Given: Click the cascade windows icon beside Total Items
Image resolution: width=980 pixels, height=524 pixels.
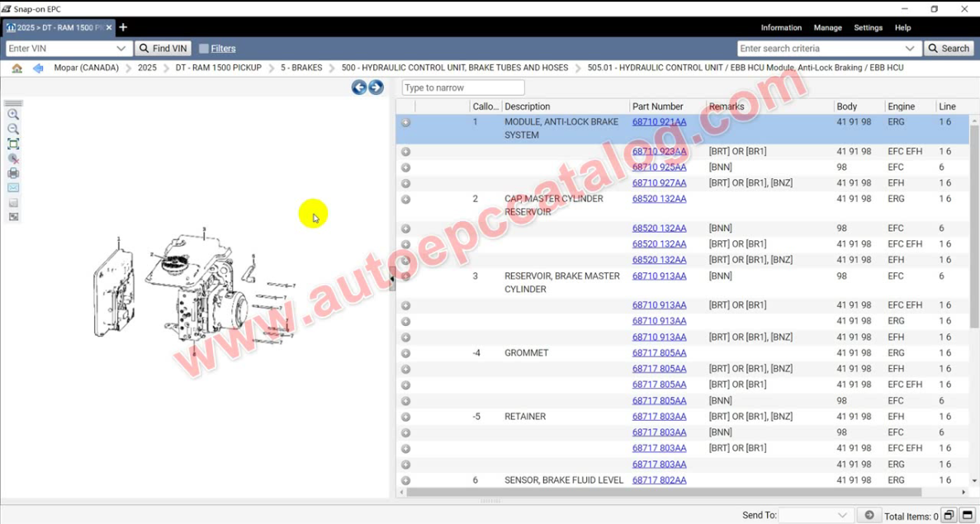Looking at the screenshot, I should point(948,515).
